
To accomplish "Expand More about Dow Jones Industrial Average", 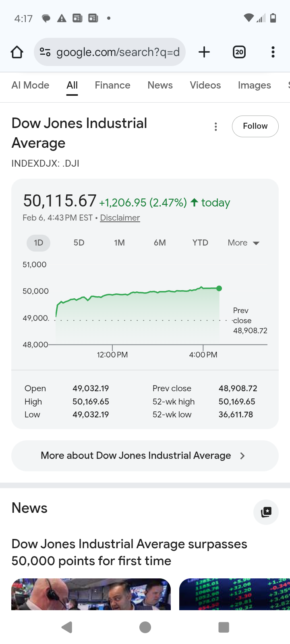I will click(x=145, y=456).
